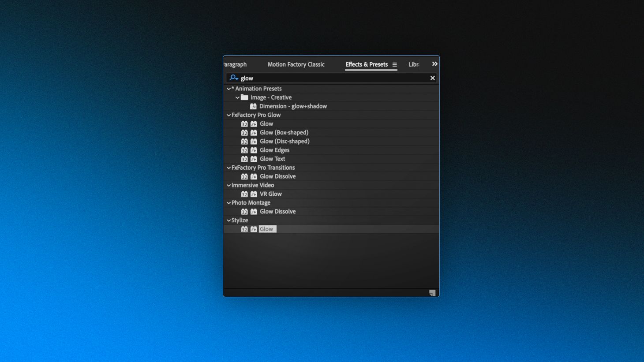Screen dimensions: 644x362
Task: Select the VR Glow effect
Action: pos(270,194)
